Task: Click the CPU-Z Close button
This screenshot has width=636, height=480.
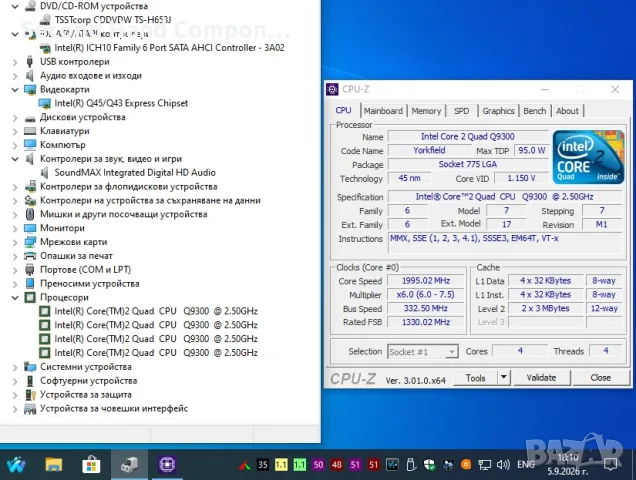Action: pos(601,378)
